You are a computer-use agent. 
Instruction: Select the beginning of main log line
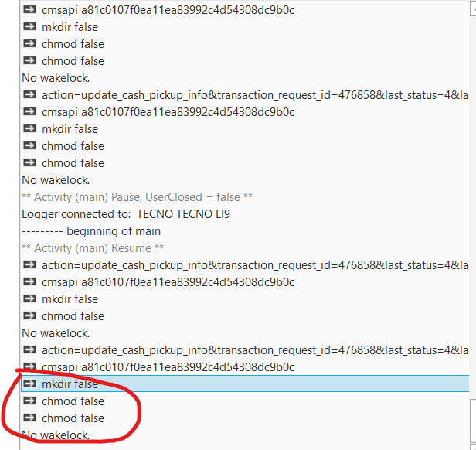tap(91, 231)
